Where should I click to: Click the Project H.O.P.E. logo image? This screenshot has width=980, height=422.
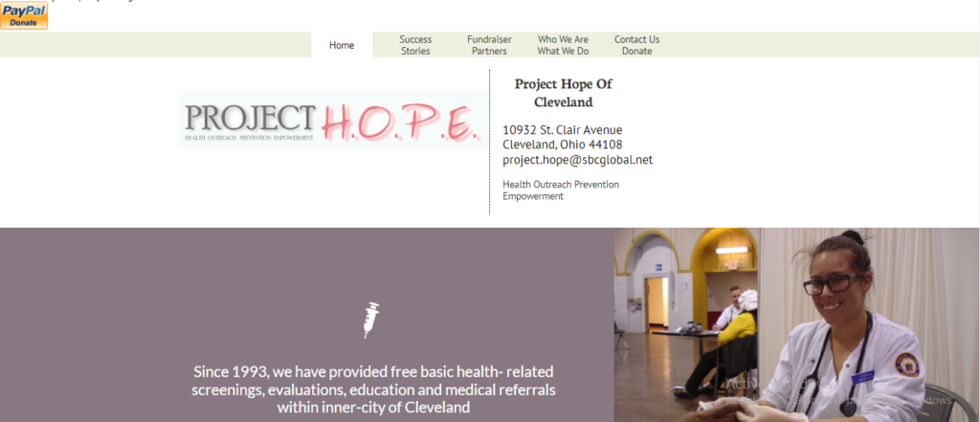coord(330,120)
